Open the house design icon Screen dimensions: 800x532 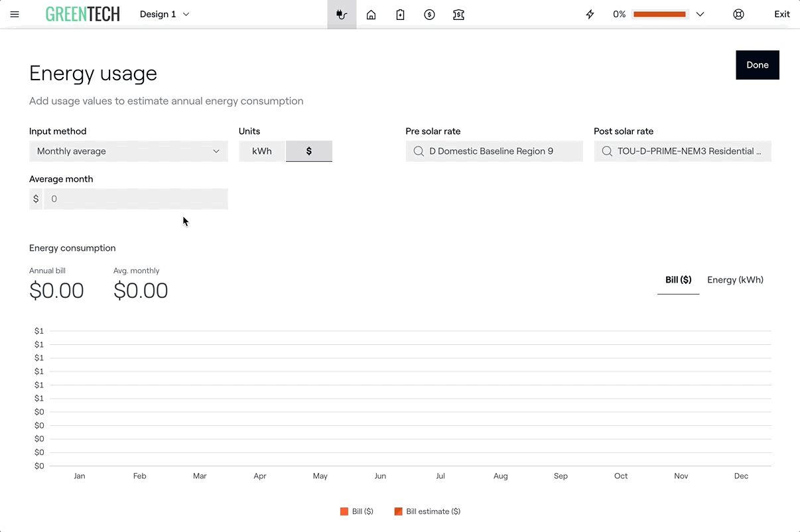pos(371,14)
